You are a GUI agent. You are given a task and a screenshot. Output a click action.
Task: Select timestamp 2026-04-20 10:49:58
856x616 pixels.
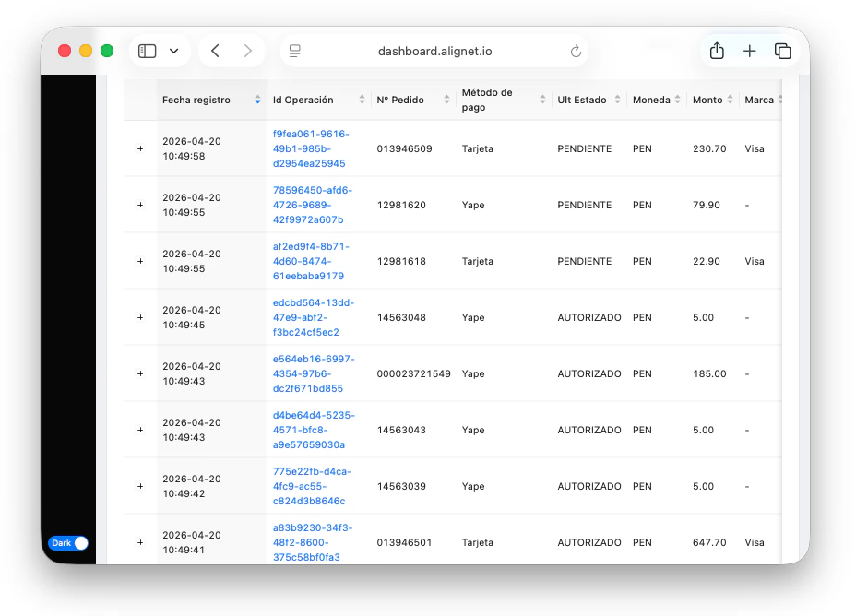(192, 148)
